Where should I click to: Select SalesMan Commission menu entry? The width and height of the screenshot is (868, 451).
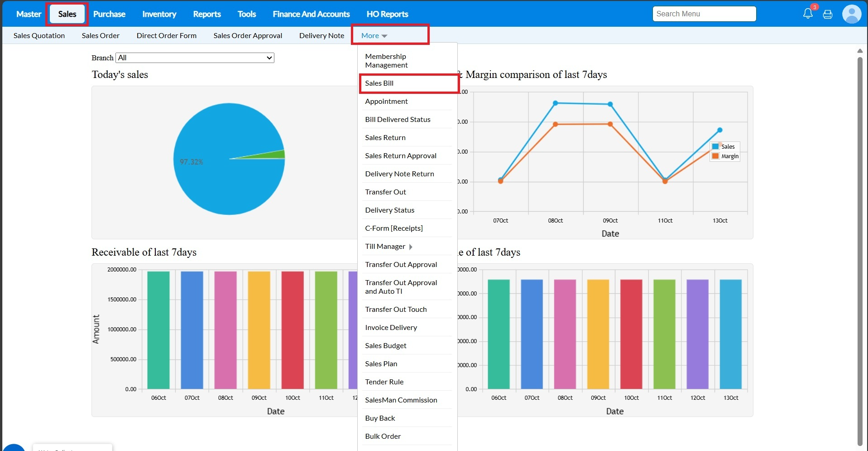tap(401, 400)
